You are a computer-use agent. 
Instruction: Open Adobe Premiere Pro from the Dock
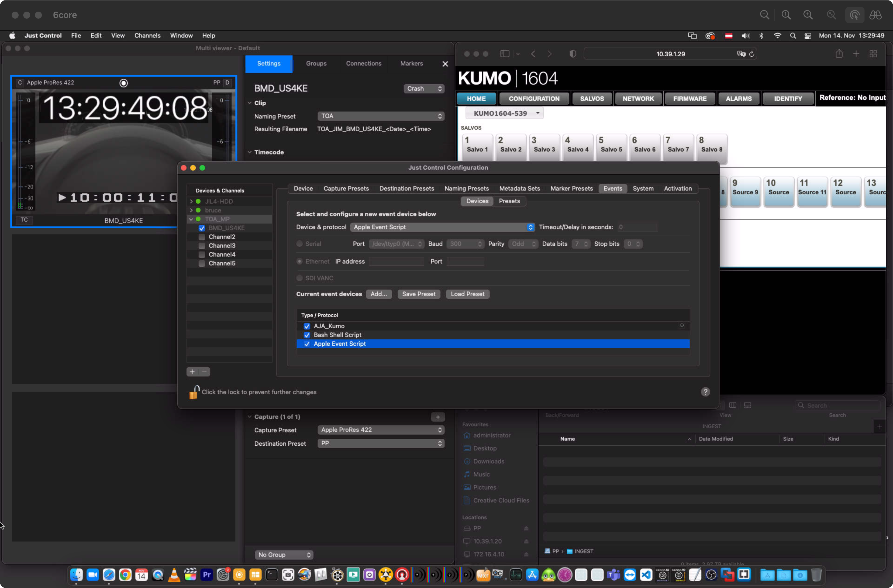tap(206, 575)
